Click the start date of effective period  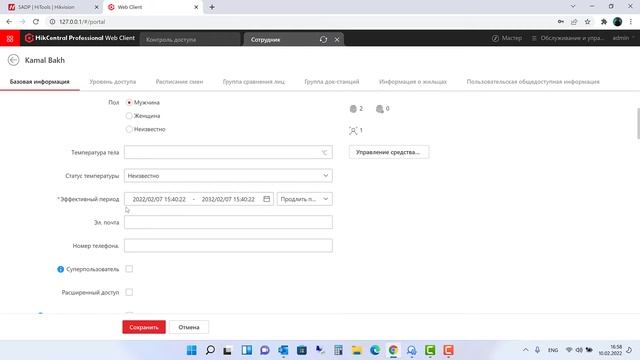click(159, 199)
